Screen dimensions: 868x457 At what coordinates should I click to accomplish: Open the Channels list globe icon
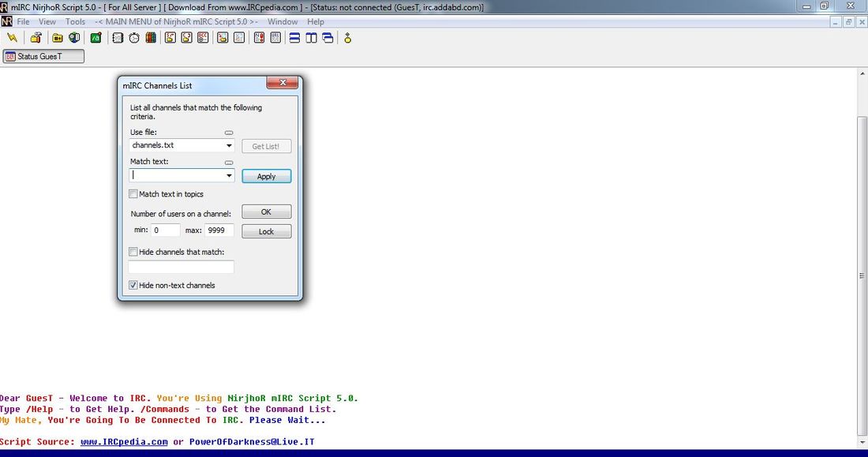click(x=74, y=38)
